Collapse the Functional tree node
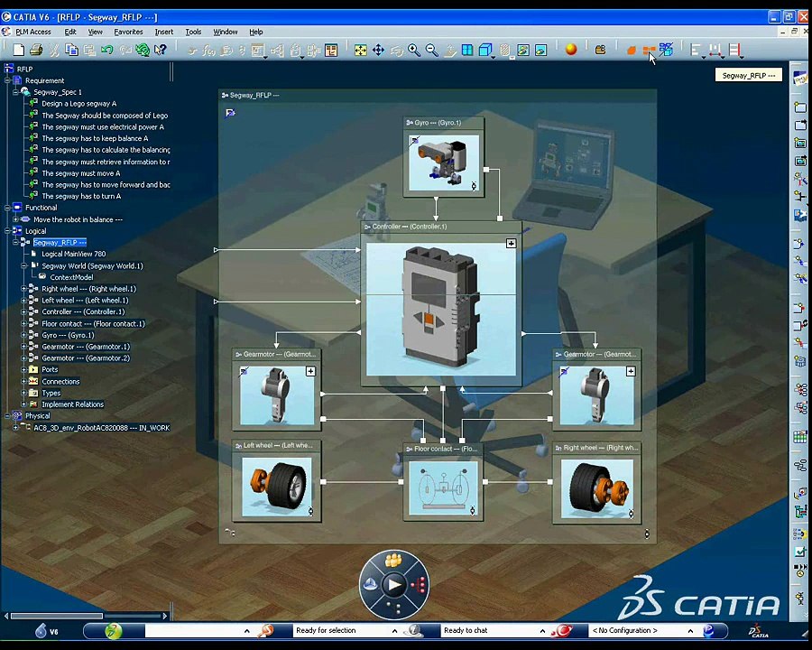Screen dimensions: 812x650 7,208
